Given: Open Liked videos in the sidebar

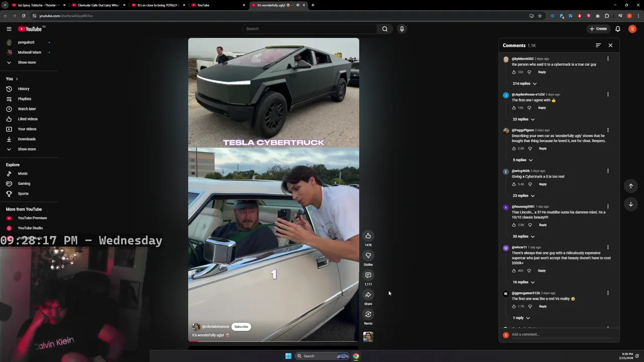Looking at the screenshot, I should coord(29,119).
